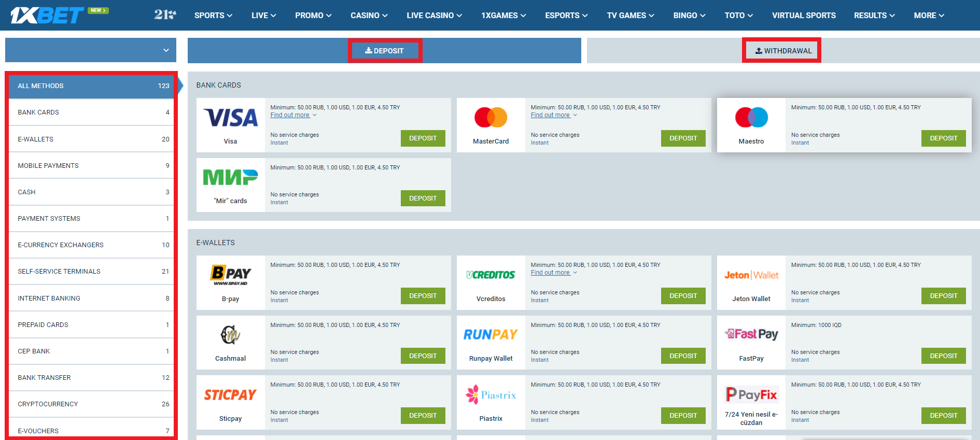
Task: Expand the ESPORTS menu
Action: 566,16
